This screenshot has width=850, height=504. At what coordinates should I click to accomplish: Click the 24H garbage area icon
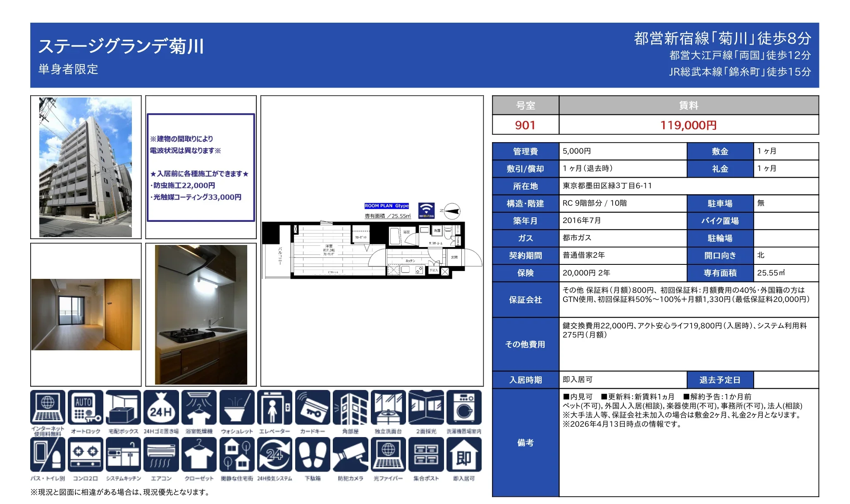click(161, 408)
